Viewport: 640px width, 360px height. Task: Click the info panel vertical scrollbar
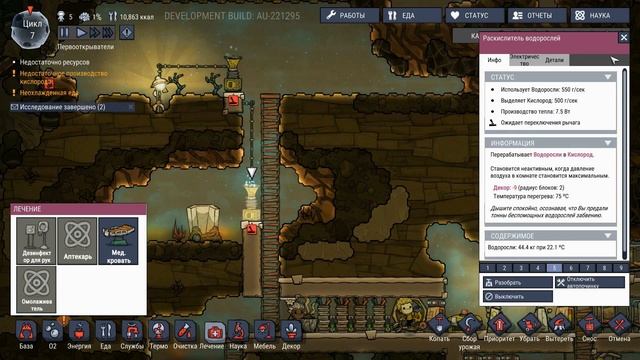624,163
